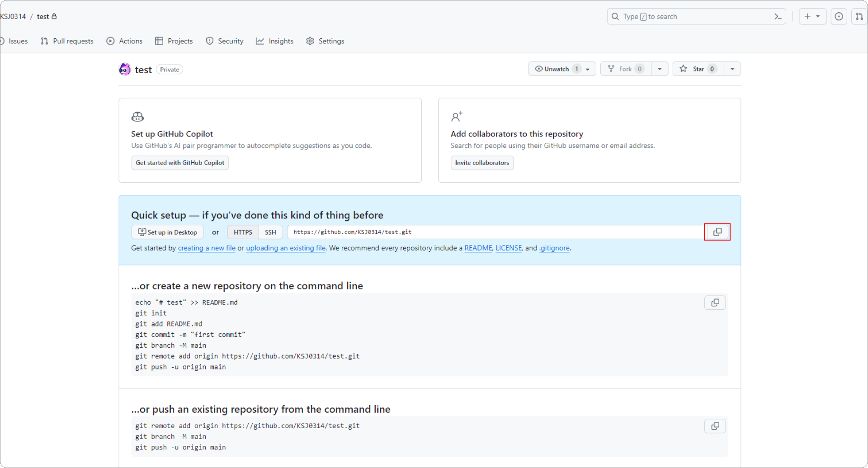Click the KSJ0314 owner breadcrumb link
Image resolution: width=868 pixels, height=468 pixels.
click(13, 17)
